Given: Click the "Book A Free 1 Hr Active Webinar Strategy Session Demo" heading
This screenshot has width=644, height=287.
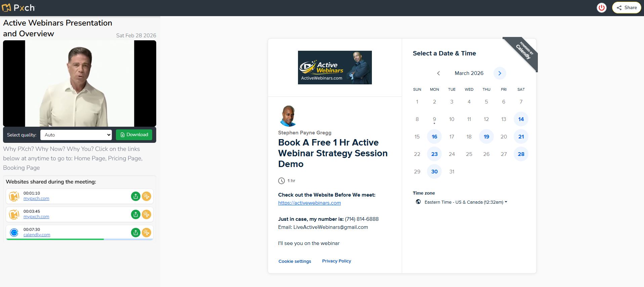Looking at the screenshot, I should tap(333, 153).
